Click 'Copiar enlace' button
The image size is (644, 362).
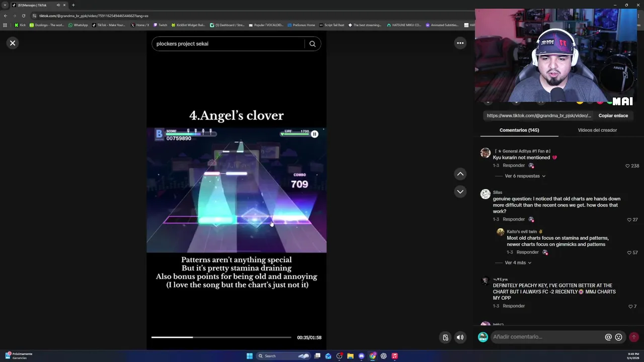pos(613,116)
